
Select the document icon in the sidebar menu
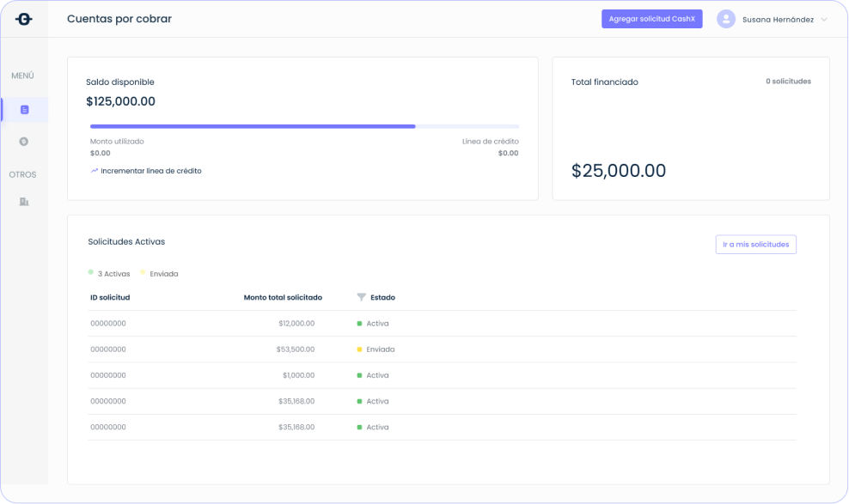[x=24, y=109]
